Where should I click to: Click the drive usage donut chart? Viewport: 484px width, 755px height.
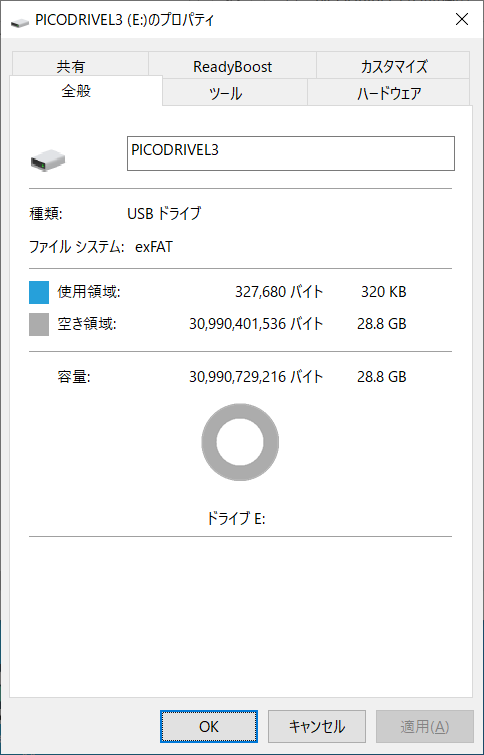point(240,442)
